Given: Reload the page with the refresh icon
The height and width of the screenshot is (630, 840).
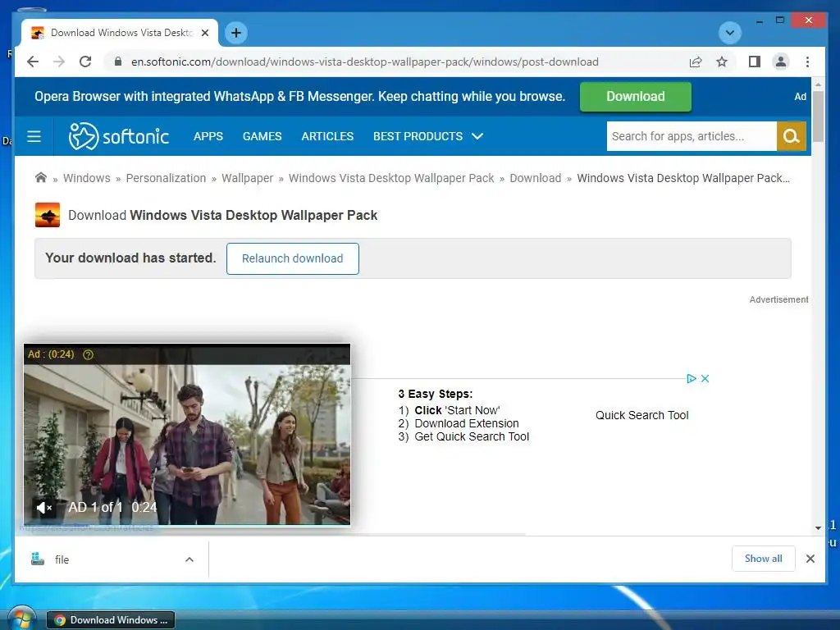Looking at the screenshot, I should pos(85,62).
